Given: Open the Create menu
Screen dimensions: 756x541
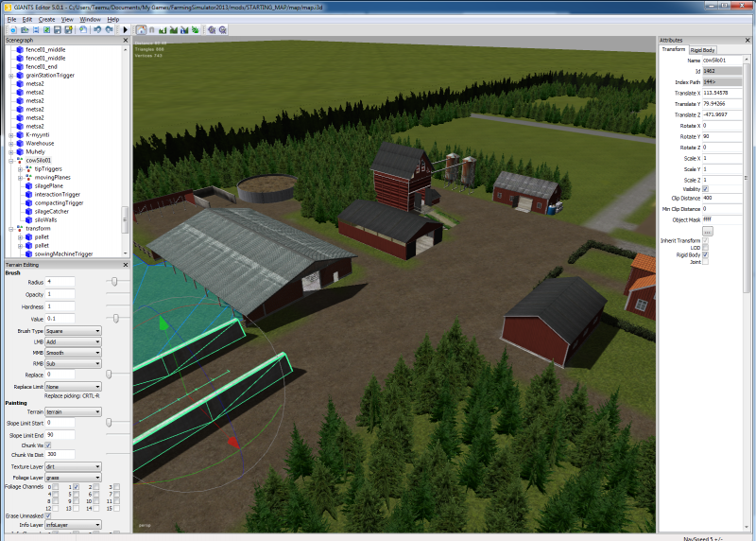Looking at the screenshot, I should (x=46, y=19).
